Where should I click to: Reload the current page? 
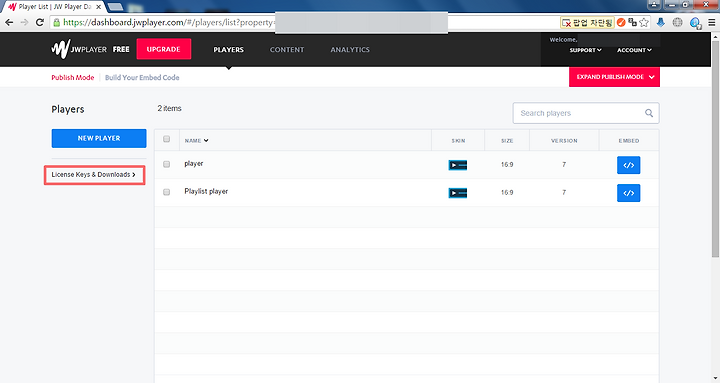40,22
